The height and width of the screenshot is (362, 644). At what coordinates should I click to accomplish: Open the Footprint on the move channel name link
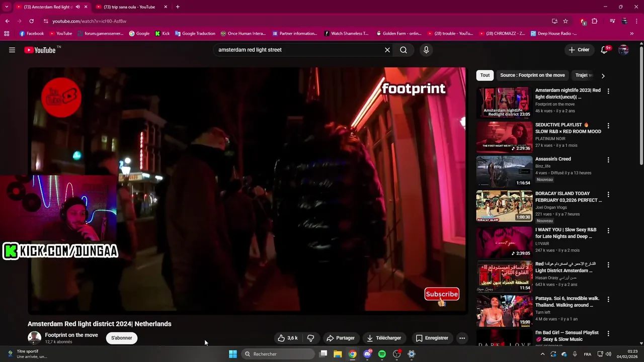click(71, 335)
